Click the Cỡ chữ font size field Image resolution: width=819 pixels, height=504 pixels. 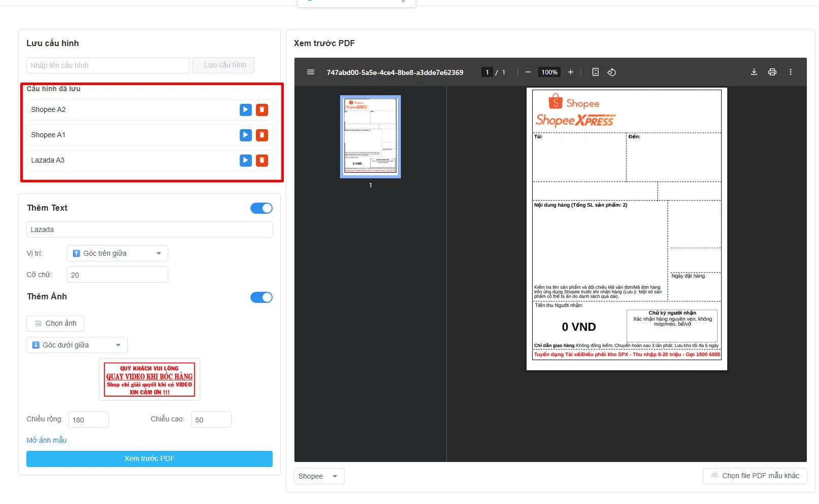point(118,275)
